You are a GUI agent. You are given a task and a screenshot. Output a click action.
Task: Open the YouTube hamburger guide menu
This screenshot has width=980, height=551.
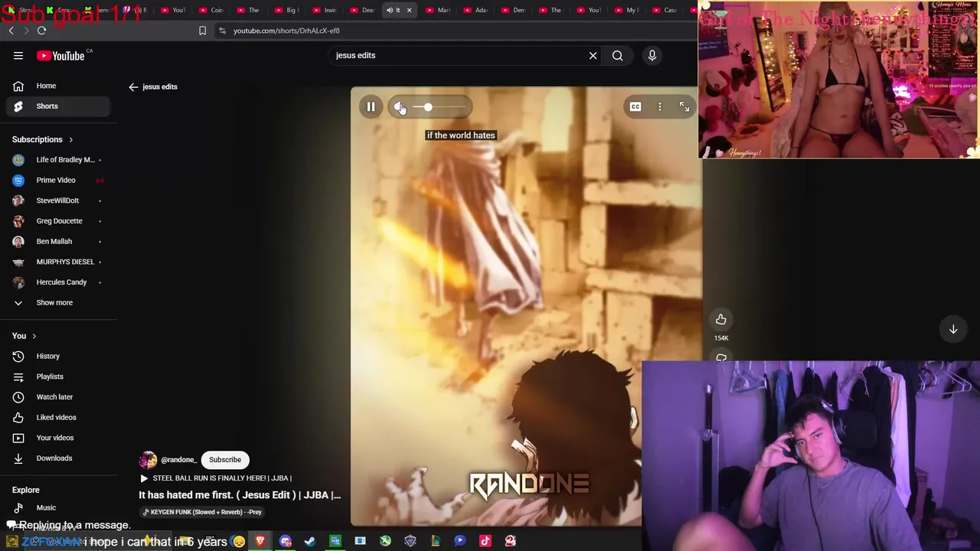click(x=18, y=55)
